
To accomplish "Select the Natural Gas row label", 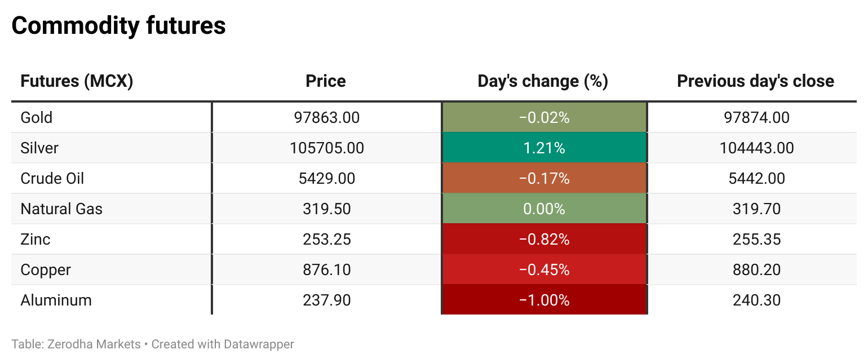I will coord(61,209).
